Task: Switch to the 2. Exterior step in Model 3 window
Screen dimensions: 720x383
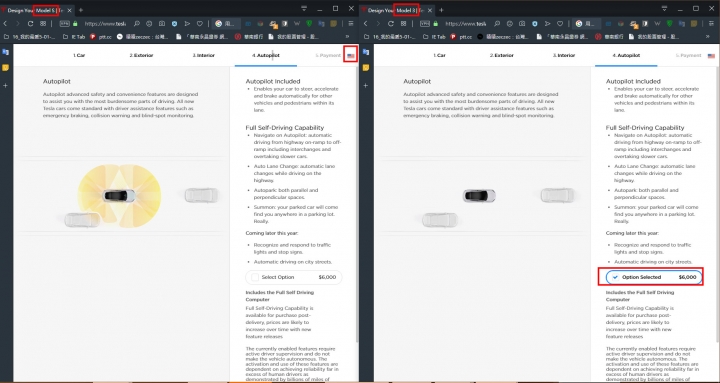Action: pos(501,56)
